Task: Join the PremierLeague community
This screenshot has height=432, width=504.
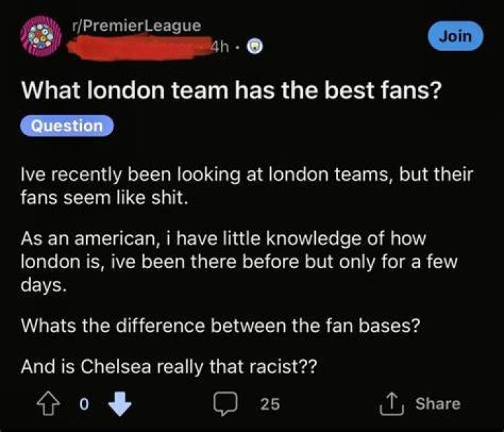Action: pyautogui.click(x=456, y=36)
